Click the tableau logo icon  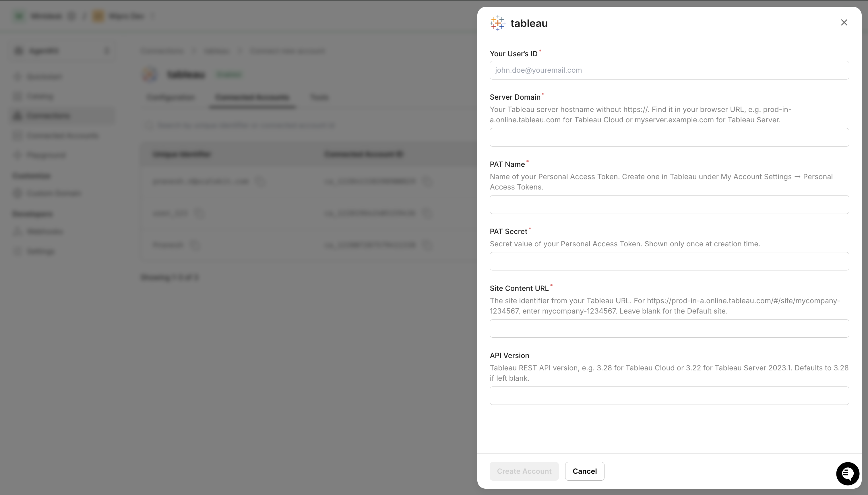(x=497, y=23)
